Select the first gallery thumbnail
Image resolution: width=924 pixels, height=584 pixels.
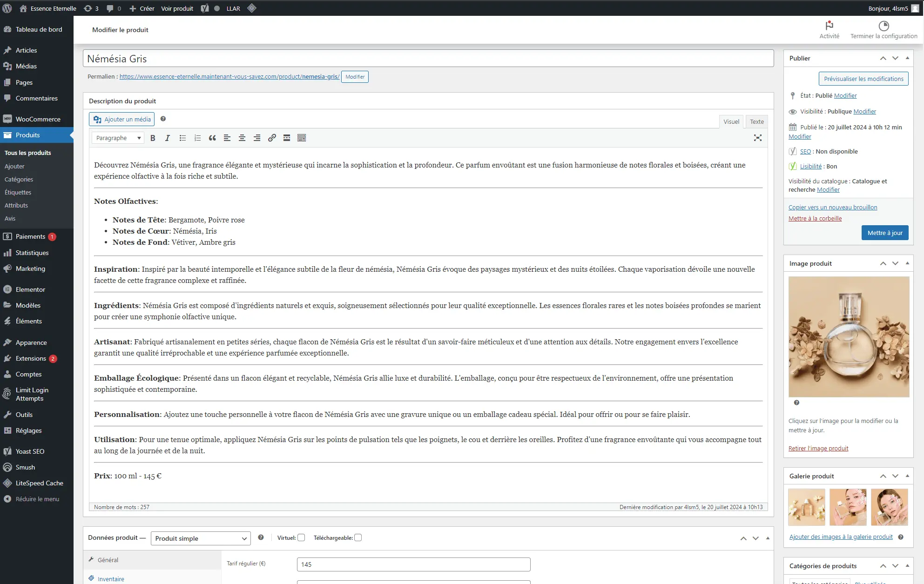coord(807,507)
